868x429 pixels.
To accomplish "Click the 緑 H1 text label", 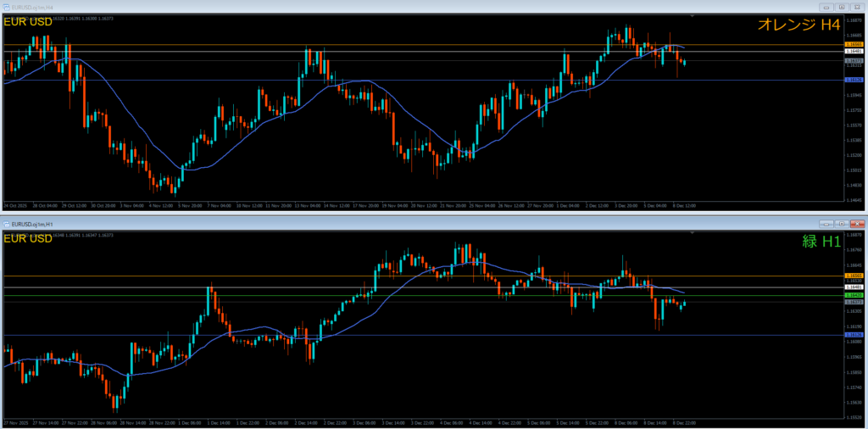I will point(819,241).
